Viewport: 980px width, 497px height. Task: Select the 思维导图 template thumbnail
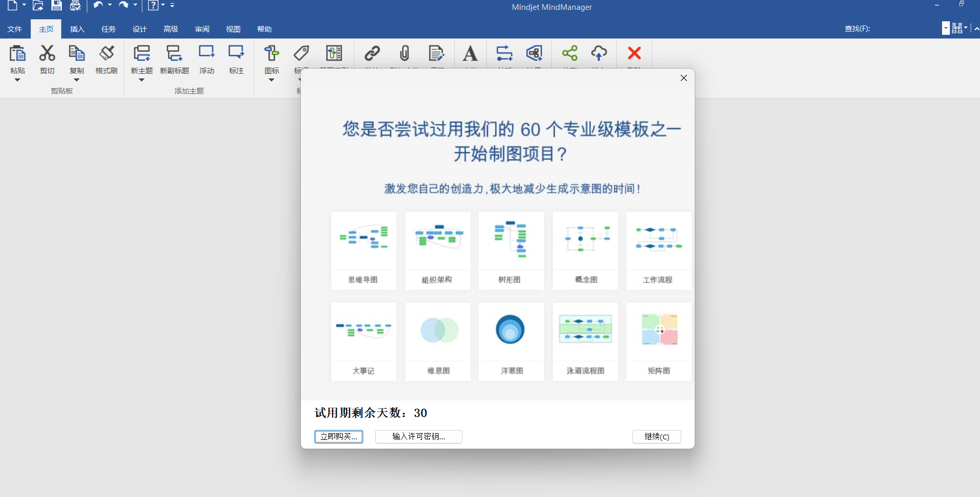click(364, 251)
